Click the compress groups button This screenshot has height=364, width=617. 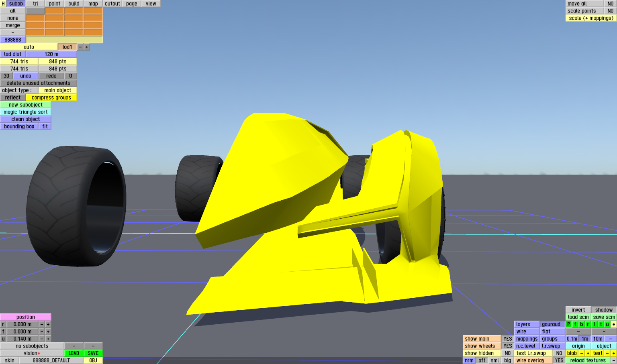click(x=51, y=98)
